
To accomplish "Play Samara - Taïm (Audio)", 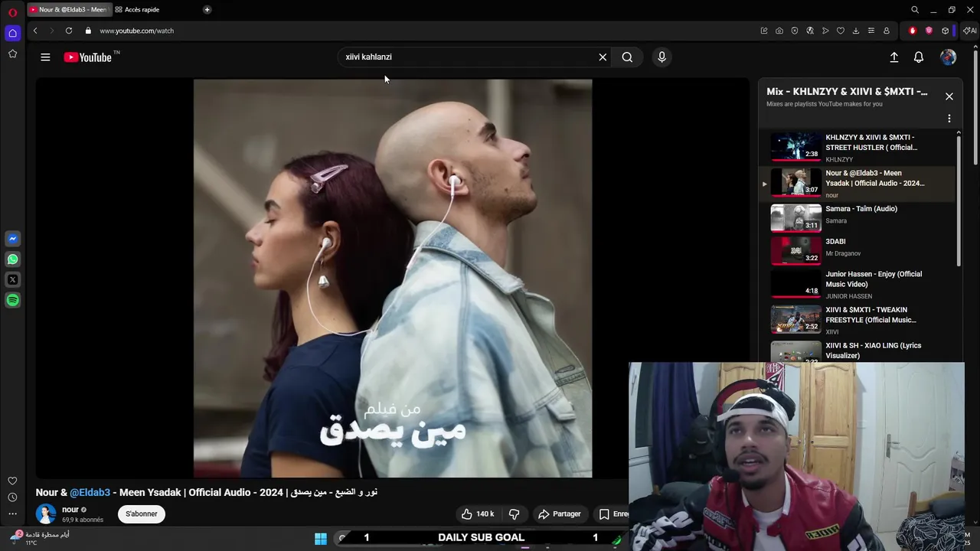I will coord(857,218).
